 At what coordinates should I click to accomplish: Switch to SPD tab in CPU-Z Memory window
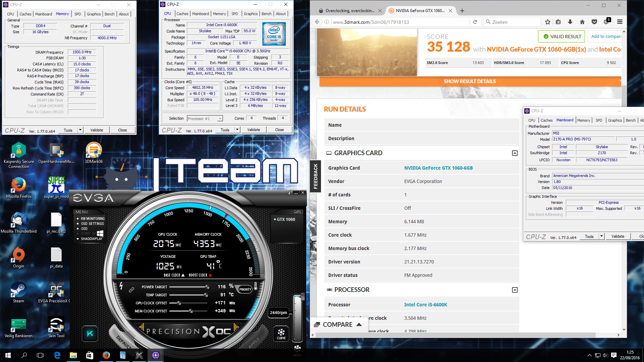(x=77, y=14)
